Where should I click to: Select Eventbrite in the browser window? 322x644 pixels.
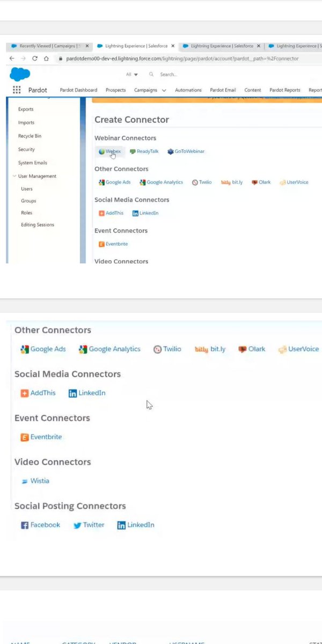click(x=113, y=244)
